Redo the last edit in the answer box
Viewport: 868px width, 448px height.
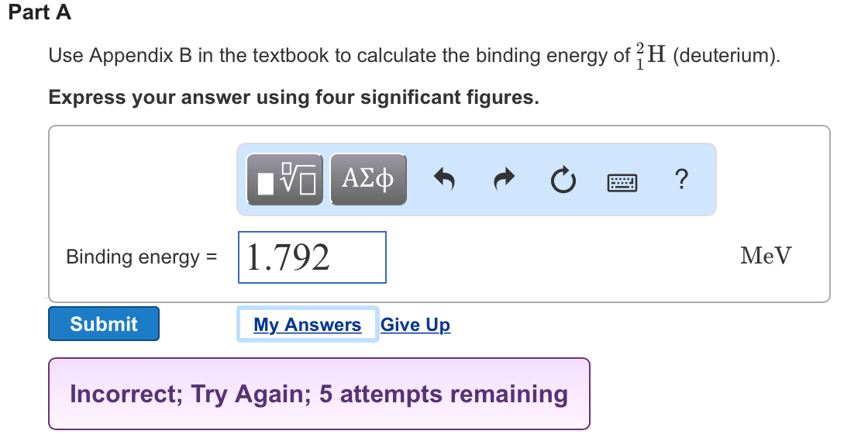[502, 179]
